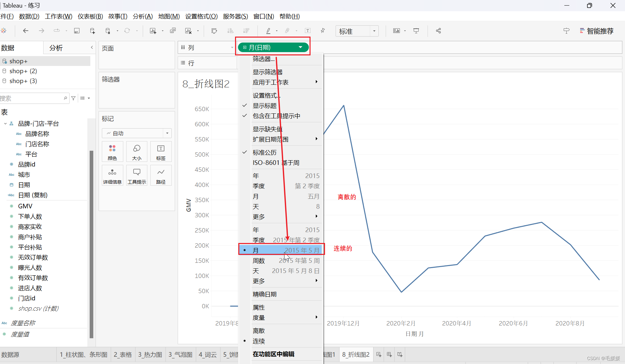Click the 标签 label mark card
The height and width of the screenshot is (364, 625).
pos(161,152)
